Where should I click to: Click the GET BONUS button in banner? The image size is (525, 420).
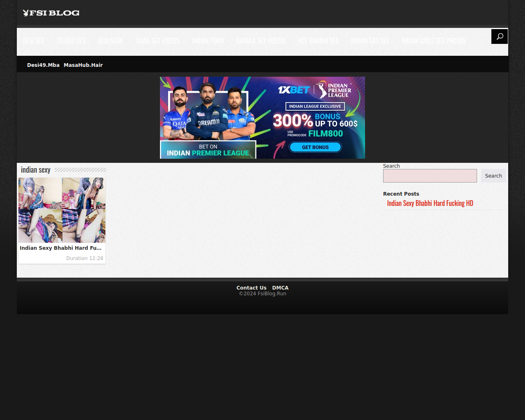click(x=315, y=147)
